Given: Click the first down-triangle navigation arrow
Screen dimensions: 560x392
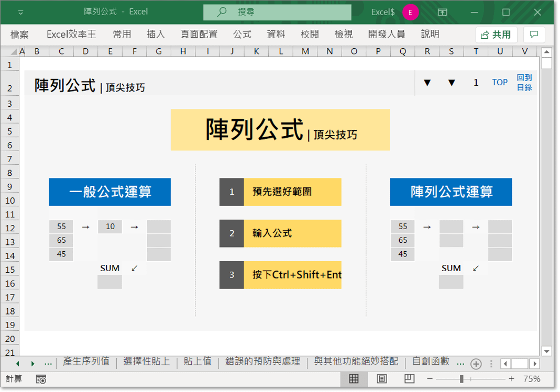Looking at the screenshot, I should (x=427, y=83).
